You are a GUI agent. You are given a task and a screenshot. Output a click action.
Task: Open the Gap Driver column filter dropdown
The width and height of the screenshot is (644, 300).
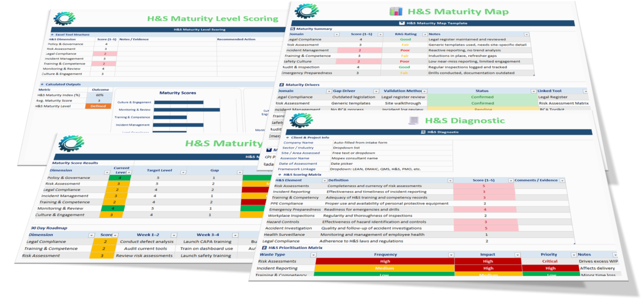point(376,91)
